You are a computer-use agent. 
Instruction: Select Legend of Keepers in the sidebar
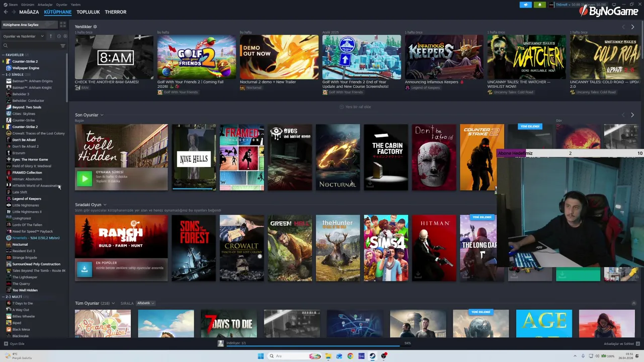27,199
